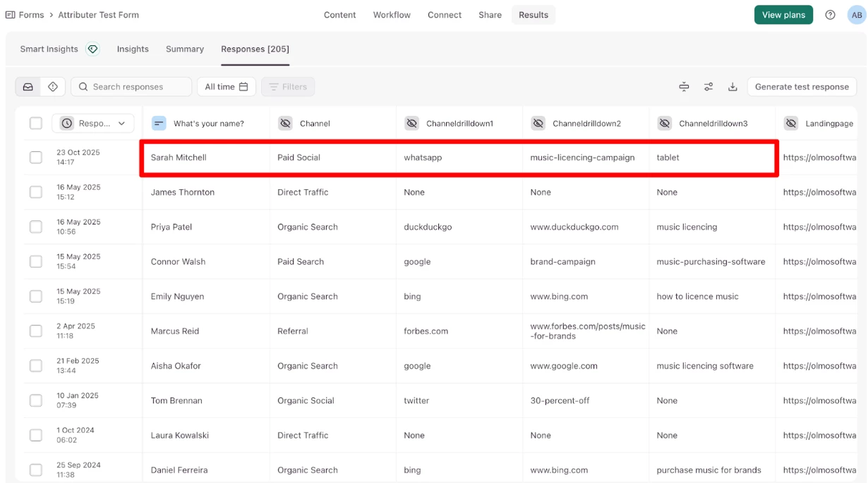Click the Smart Insights diamond badge icon
Screen dimensions: 868x483
[x=92, y=49]
